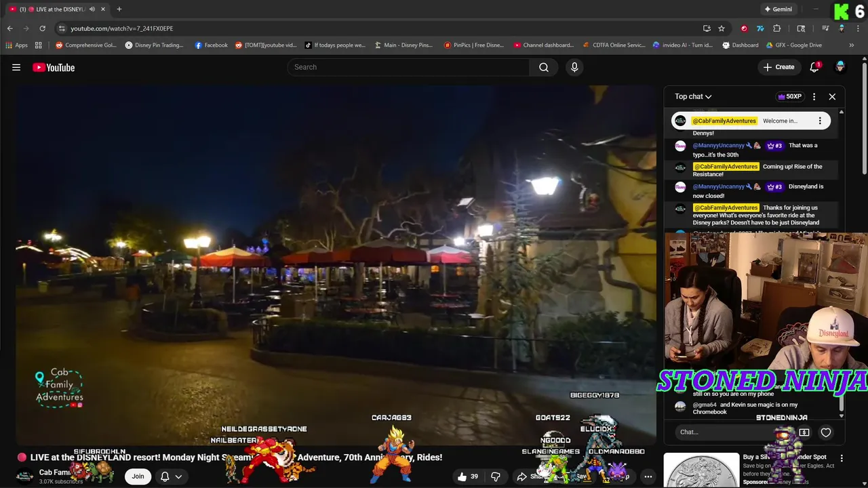Reload the page in Chrome
Viewport: 868px width, 488px height.
coord(42,28)
